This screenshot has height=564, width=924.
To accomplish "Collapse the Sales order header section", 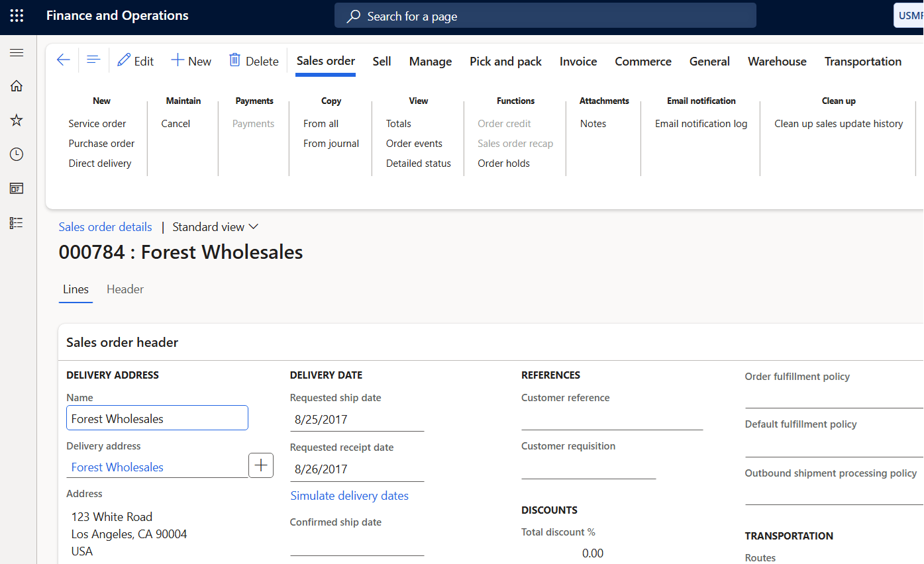I will coord(122,342).
